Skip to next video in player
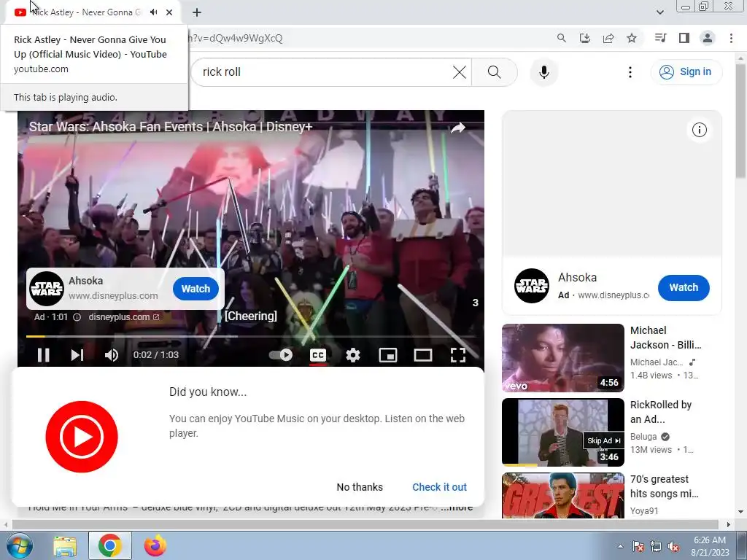Screen dimensions: 747x560 pos(77,355)
